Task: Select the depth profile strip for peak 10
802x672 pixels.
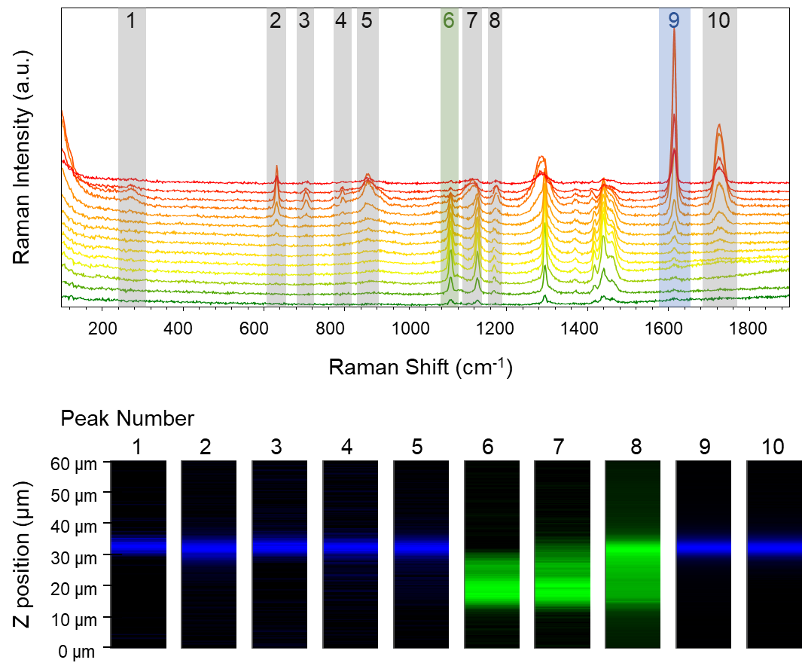Action: coord(774,554)
